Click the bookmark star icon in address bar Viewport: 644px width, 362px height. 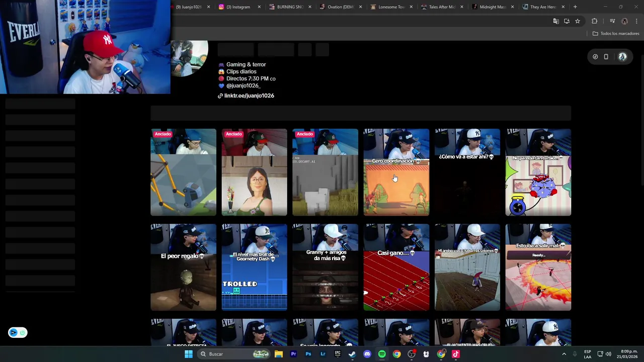tap(578, 21)
